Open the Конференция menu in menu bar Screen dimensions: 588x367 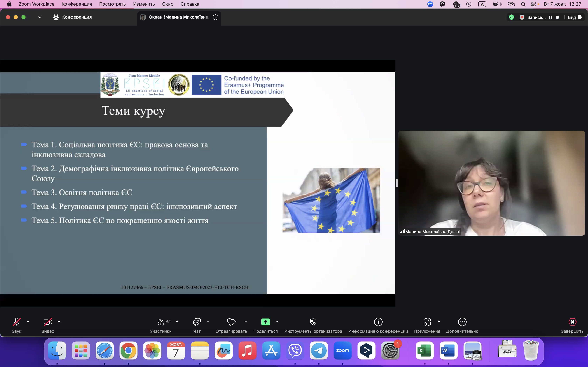click(76, 4)
